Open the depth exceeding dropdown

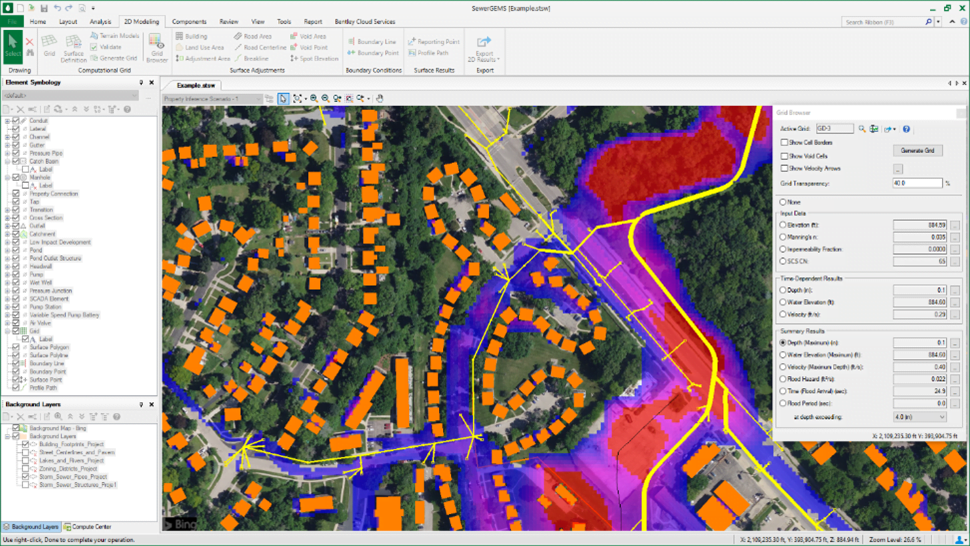point(918,417)
